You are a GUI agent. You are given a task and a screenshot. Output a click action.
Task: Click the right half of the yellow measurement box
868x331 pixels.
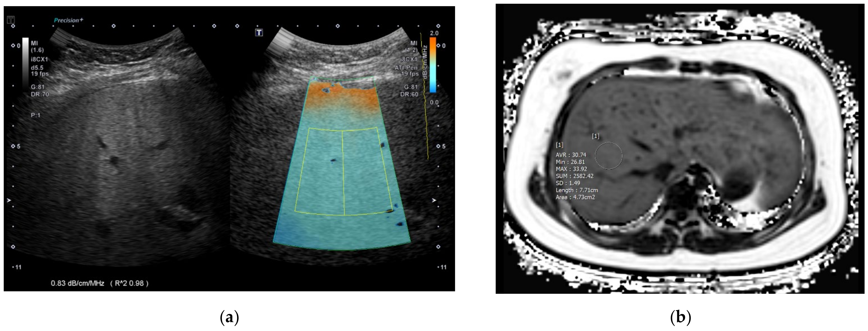click(x=365, y=171)
